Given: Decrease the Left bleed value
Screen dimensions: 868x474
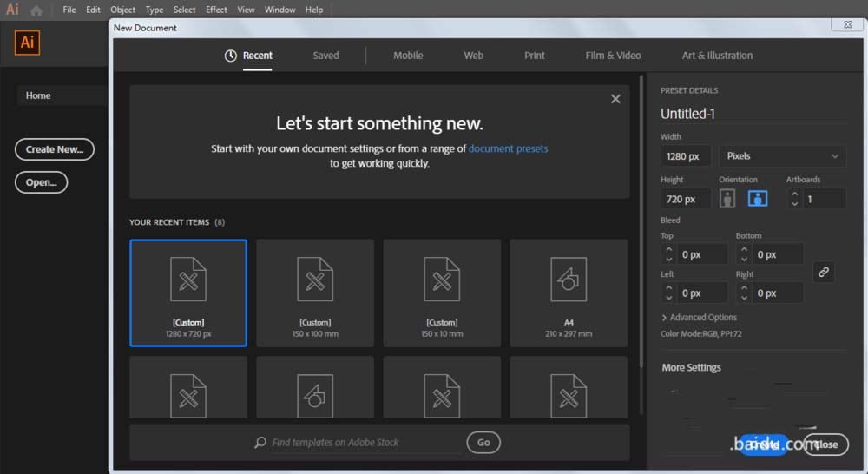Looking at the screenshot, I should [668, 298].
